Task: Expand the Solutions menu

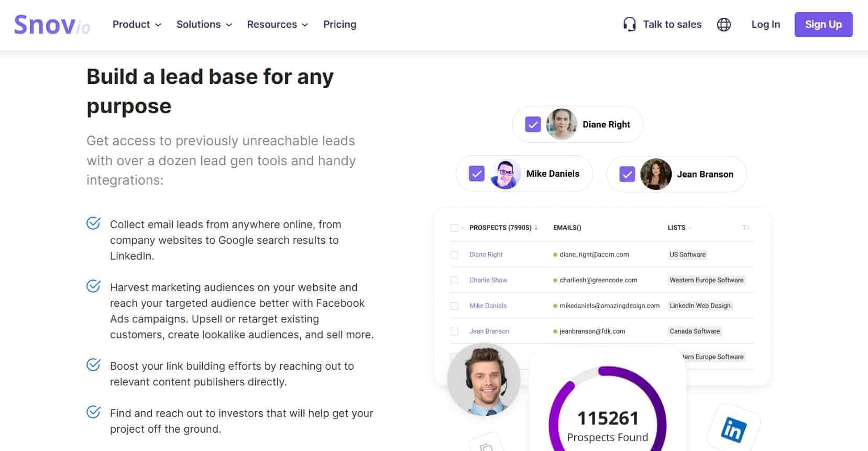Action: (x=204, y=25)
